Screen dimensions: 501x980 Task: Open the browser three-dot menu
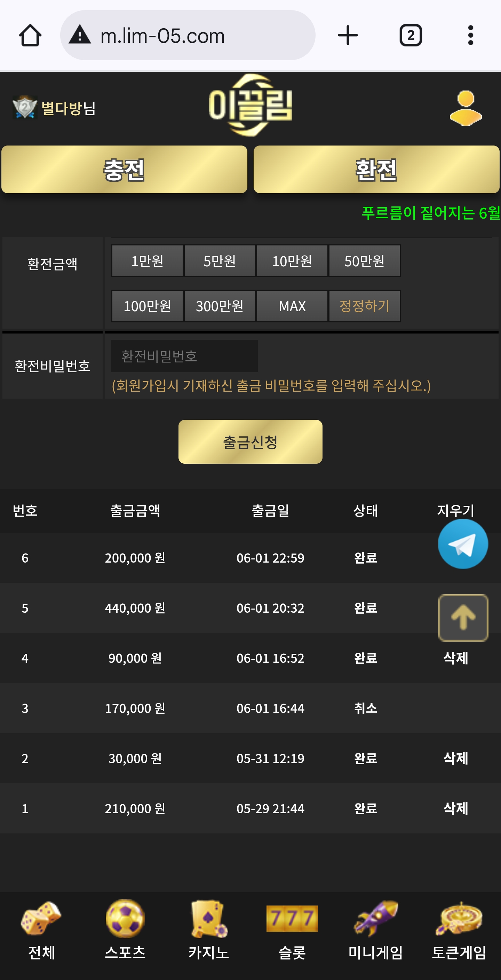pos(470,36)
